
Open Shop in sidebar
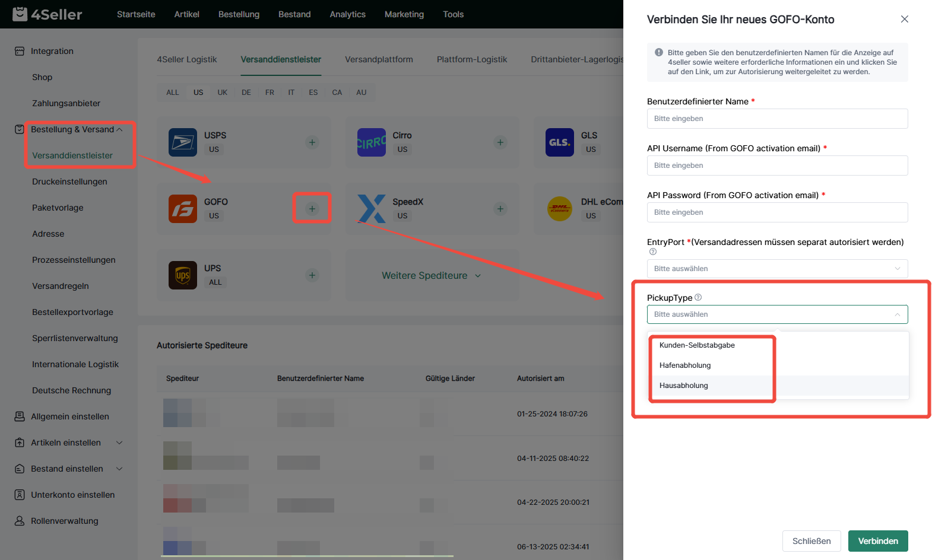tap(42, 77)
